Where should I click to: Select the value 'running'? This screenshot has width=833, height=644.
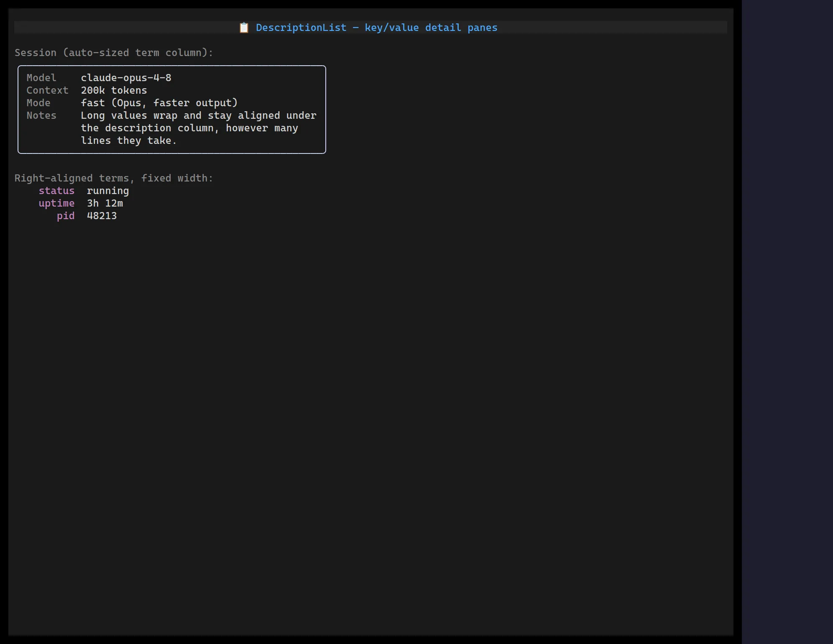point(108,191)
